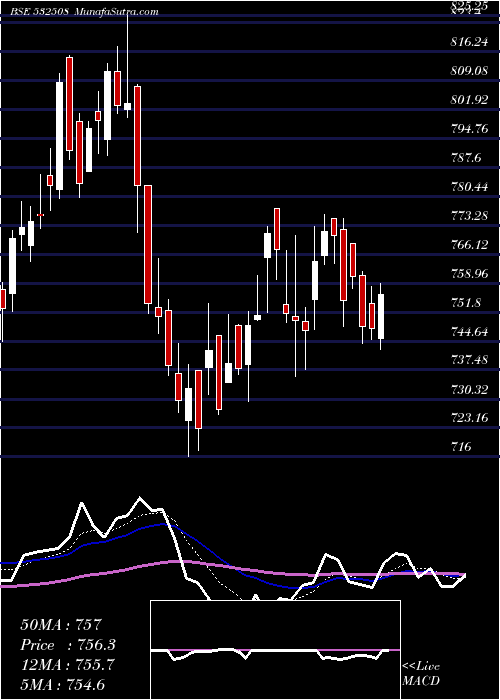Click the 787.6 price axis label
This screenshot has width=500, height=700.
tap(466, 158)
